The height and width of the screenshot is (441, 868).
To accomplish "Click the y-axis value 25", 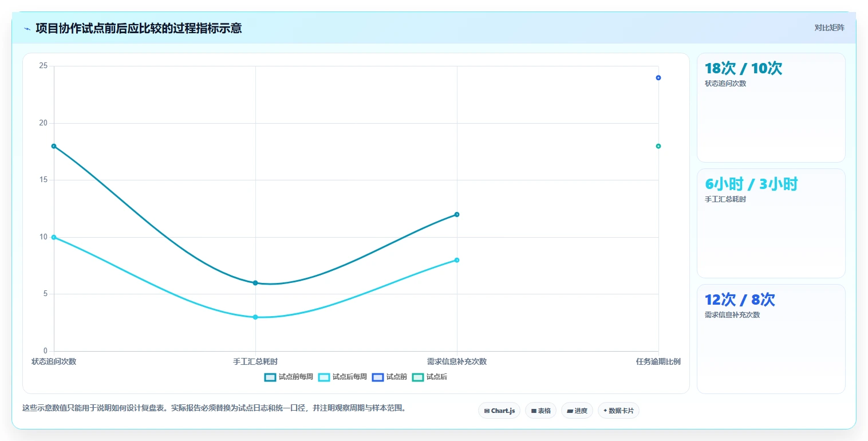I will click(x=43, y=66).
